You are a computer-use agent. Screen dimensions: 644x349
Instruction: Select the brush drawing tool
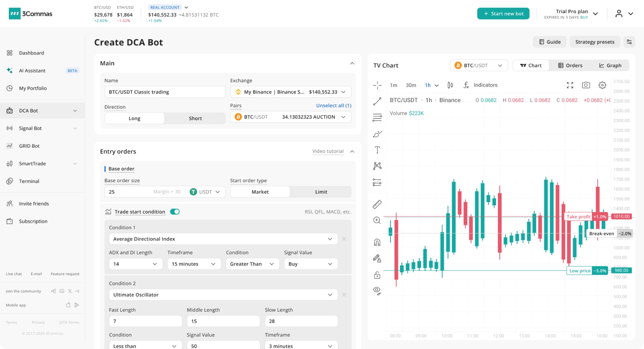point(377,134)
